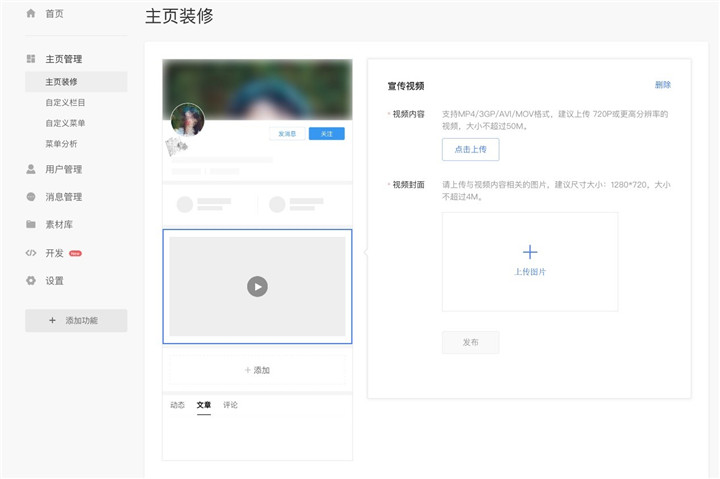Click the 点击上传 video button

tap(471, 149)
